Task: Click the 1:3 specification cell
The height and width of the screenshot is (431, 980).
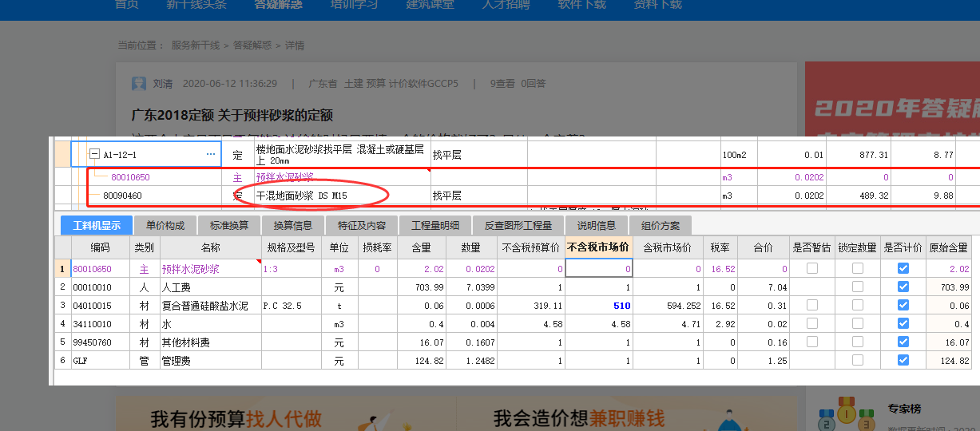Action: coord(292,269)
